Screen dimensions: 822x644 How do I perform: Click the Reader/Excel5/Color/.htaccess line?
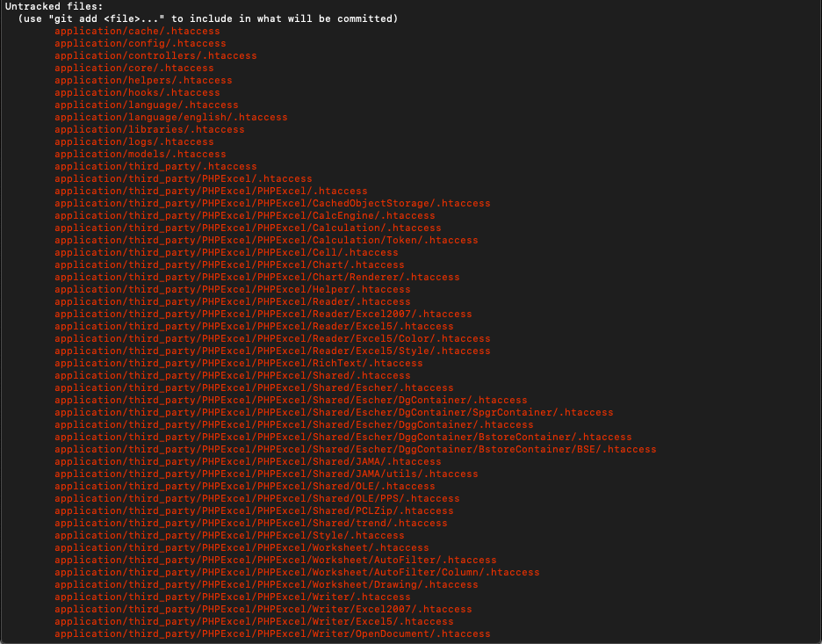pos(272,338)
